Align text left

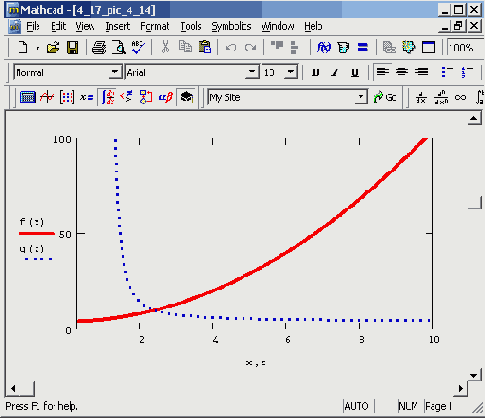coord(383,72)
